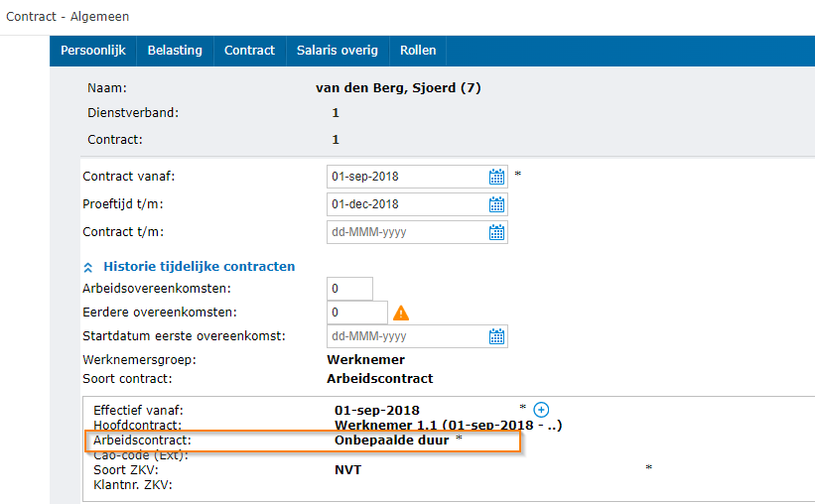Click the Contract vanaf date field
Image resolution: width=815 pixels, height=504 pixels.
406,177
